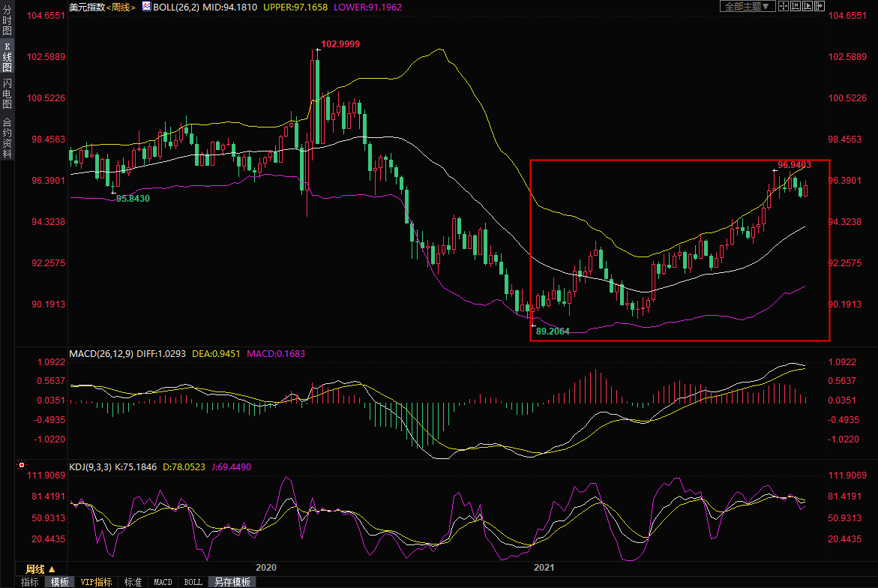Screen dimensions: 878x588
Task: Apply the MACD template button
Action: coord(163,582)
